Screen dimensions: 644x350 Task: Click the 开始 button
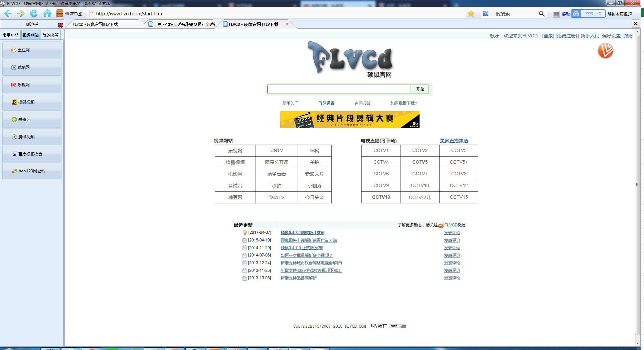(x=420, y=89)
